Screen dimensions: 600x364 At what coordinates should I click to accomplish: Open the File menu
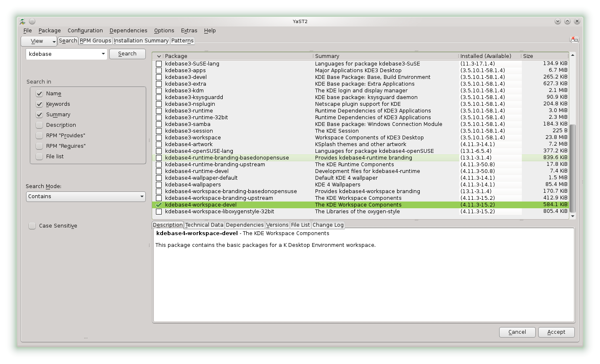(x=28, y=31)
